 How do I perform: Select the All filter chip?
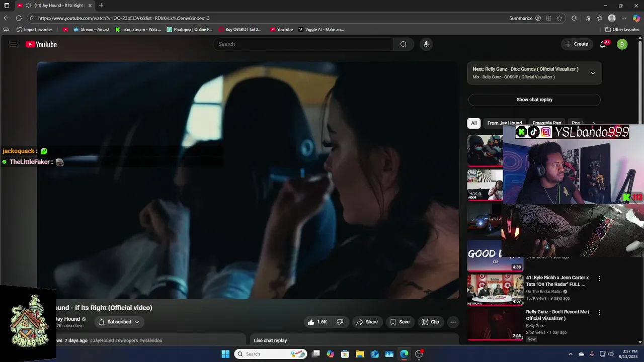point(474,123)
